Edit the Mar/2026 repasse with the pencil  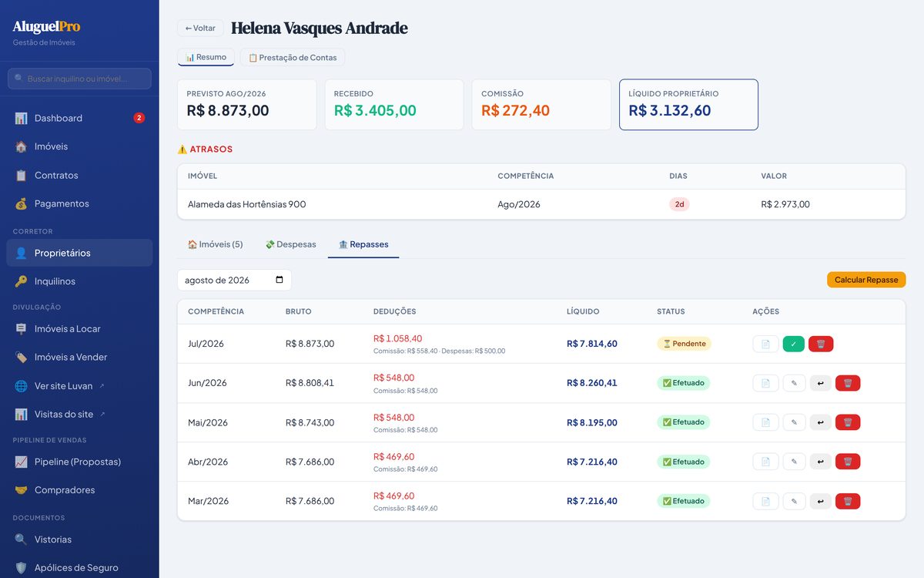coord(794,501)
